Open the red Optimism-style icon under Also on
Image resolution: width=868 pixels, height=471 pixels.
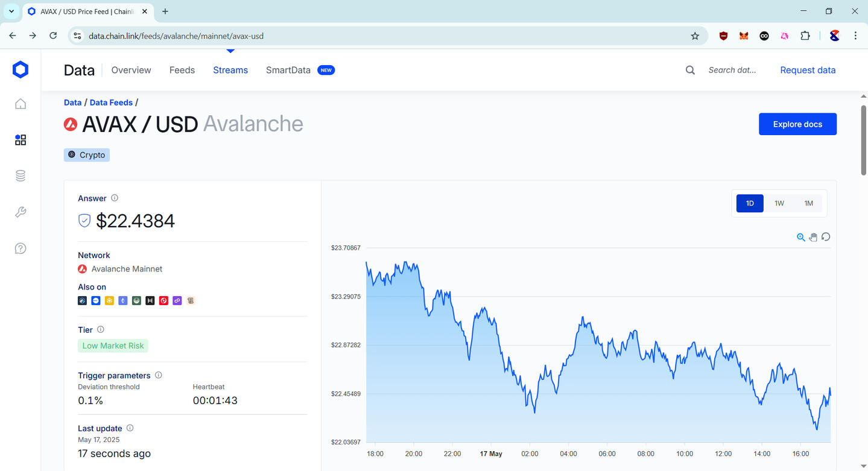pyautogui.click(x=163, y=300)
